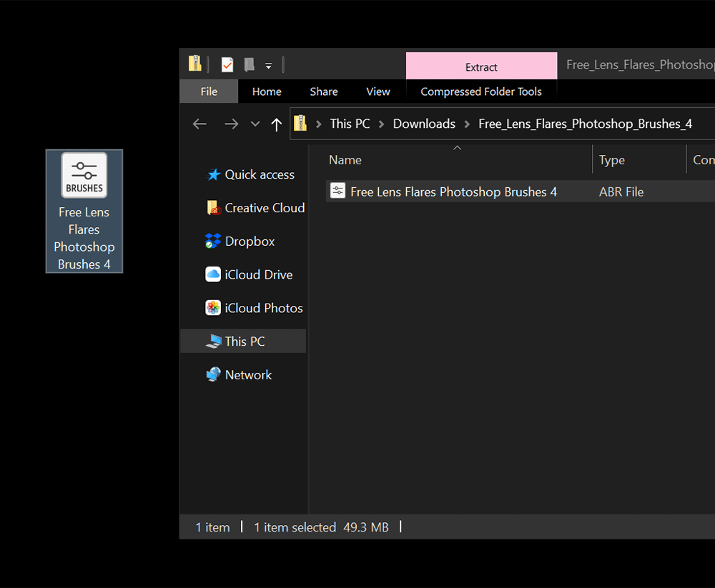Click the zip folder icon in address bar
Screen dimensions: 715x588
pyautogui.click(x=300, y=123)
